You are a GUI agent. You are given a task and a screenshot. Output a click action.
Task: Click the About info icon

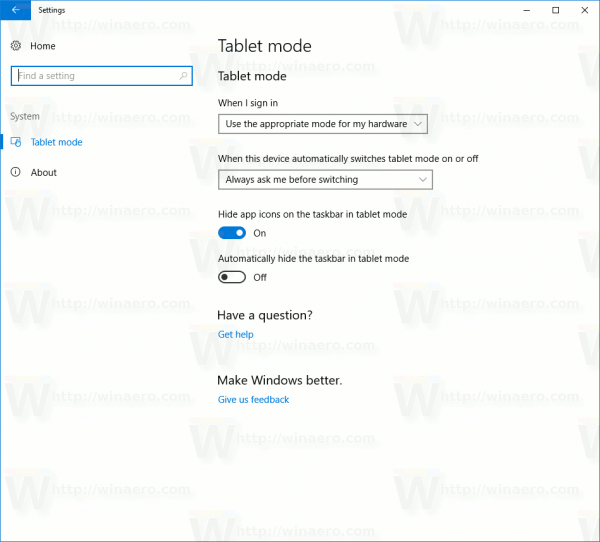tap(15, 172)
